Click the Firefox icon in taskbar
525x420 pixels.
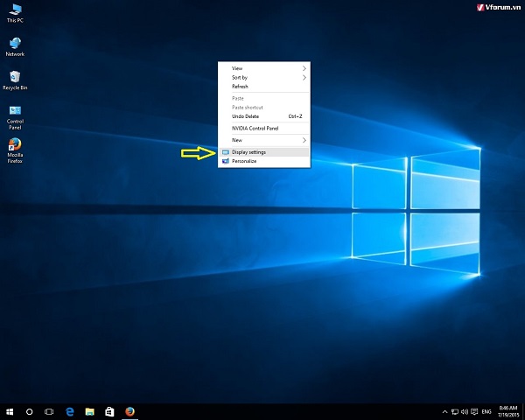click(x=129, y=410)
